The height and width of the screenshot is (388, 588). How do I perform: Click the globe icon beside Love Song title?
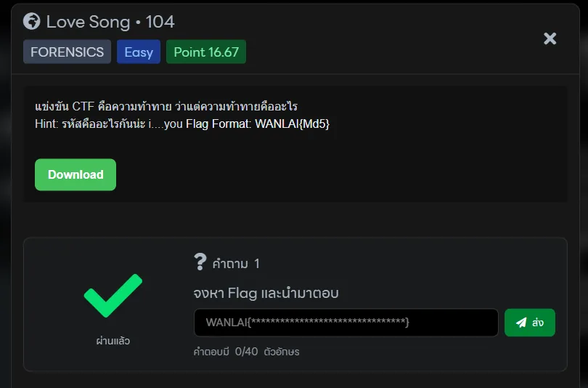(x=31, y=21)
